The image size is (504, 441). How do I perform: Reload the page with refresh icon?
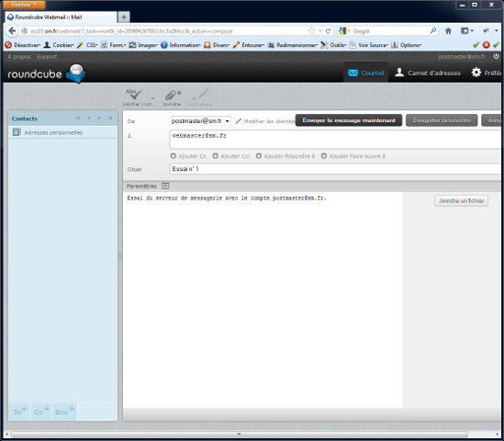[x=328, y=31]
